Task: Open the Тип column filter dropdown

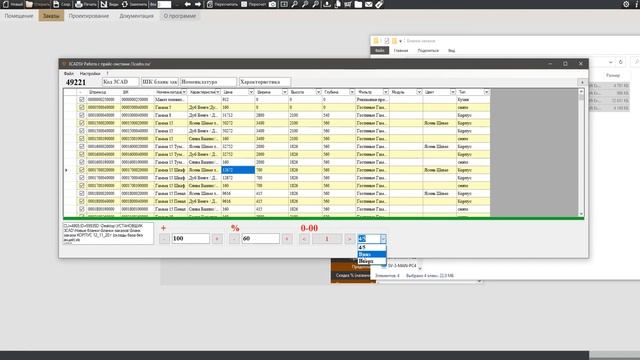Action: pyautogui.click(x=486, y=92)
